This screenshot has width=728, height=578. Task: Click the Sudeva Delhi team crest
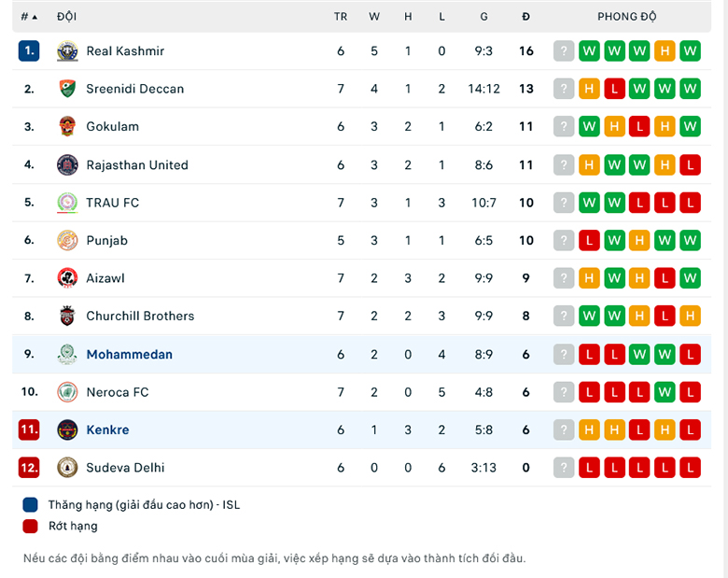(x=67, y=468)
